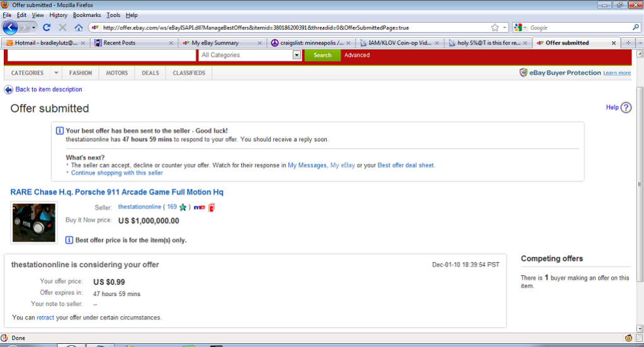Bookmark page using the star icon

495,28
